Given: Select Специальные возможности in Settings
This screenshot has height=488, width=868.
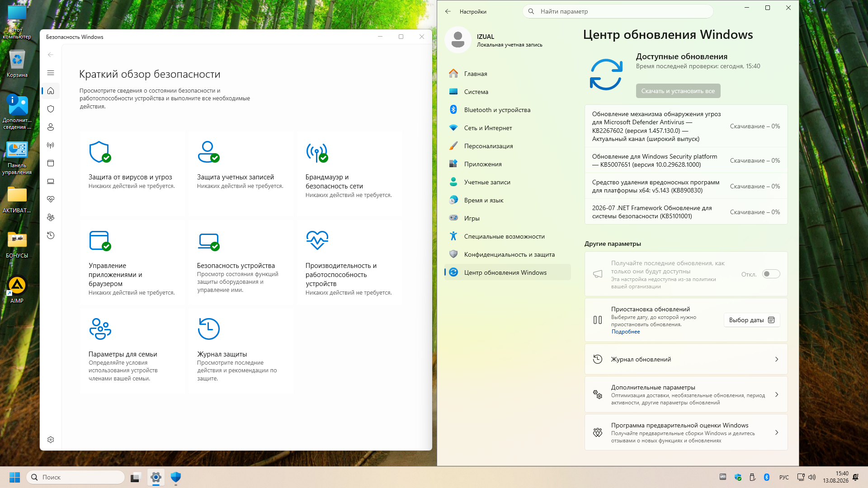Looking at the screenshot, I should pyautogui.click(x=507, y=236).
